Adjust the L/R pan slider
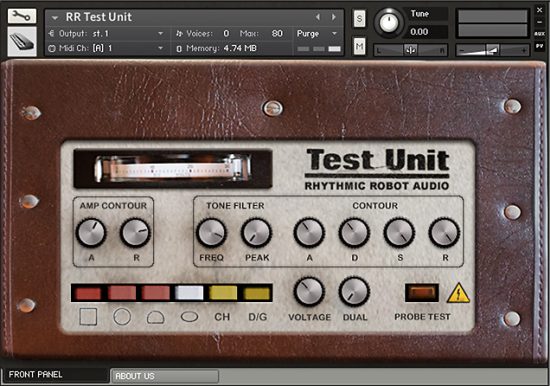Screen dimensions: 550x386 [410, 51]
